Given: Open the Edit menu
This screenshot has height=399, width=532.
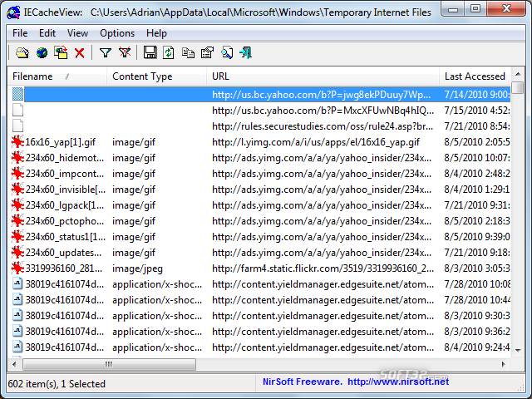Looking at the screenshot, I should tap(47, 33).
